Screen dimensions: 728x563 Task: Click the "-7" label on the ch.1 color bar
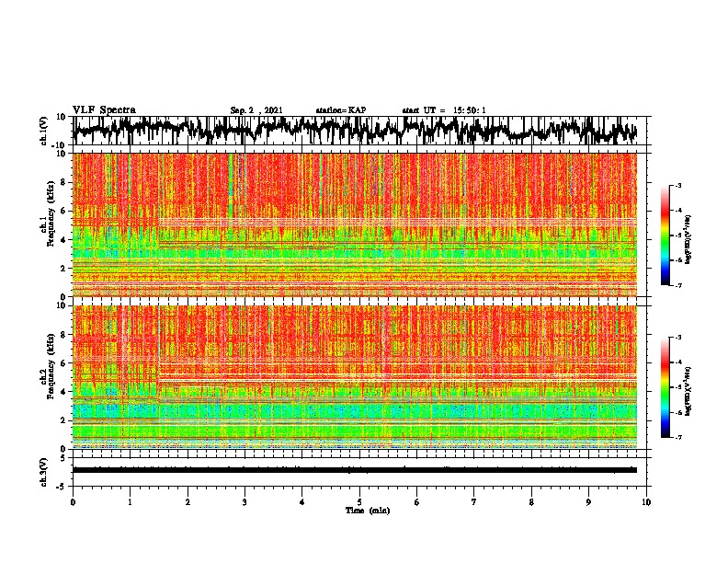point(677,285)
